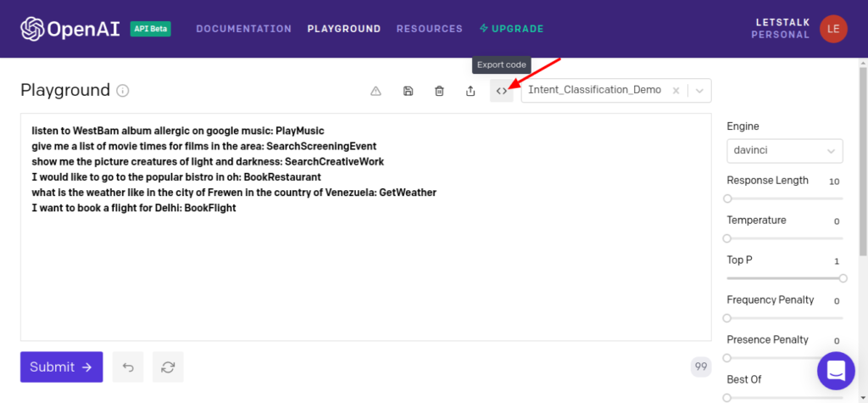Clear the Intent_Classification_Demo preset with X
Viewport: 868px width, 403px height.
click(x=676, y=91)
